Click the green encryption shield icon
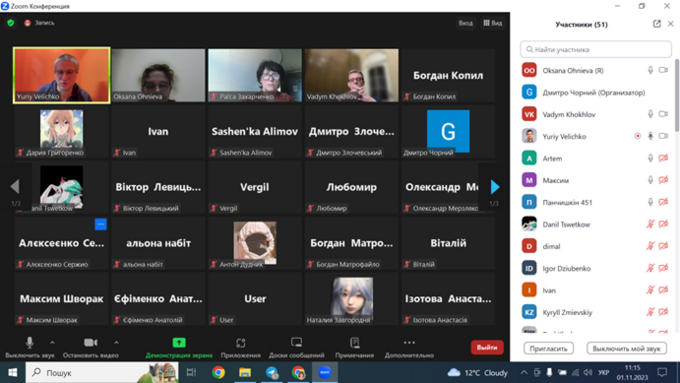 pos(11,23)
